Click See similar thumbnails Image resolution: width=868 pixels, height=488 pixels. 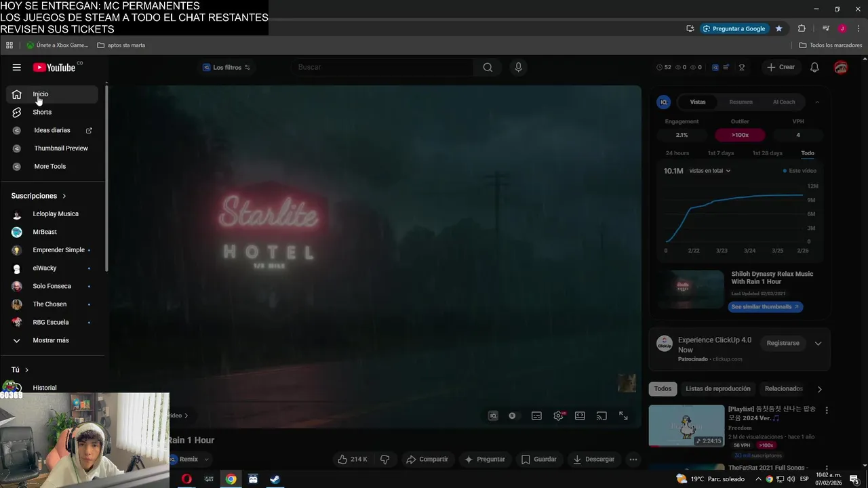coord(766,306)
